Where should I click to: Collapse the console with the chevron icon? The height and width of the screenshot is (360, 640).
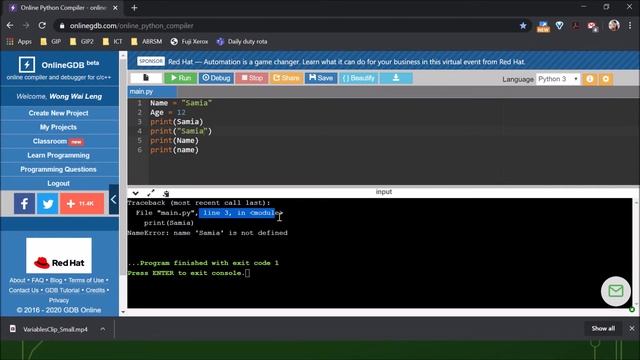136,193
